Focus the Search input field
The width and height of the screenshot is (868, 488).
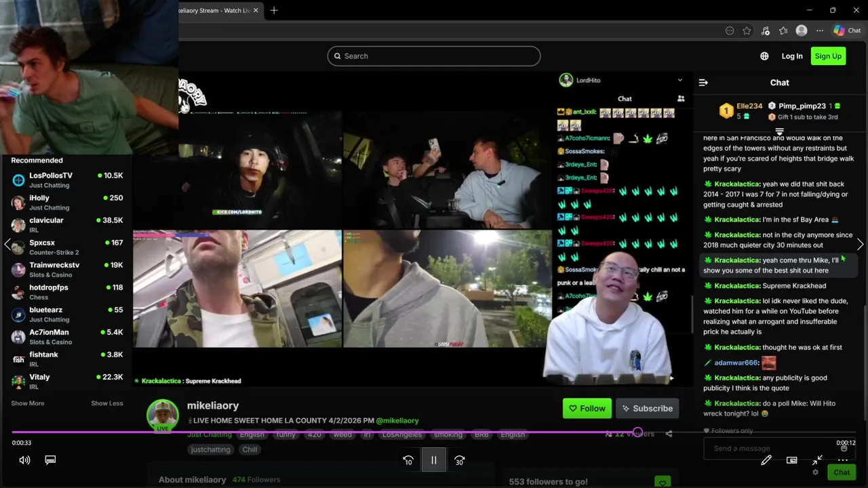(x=434, y=56)
